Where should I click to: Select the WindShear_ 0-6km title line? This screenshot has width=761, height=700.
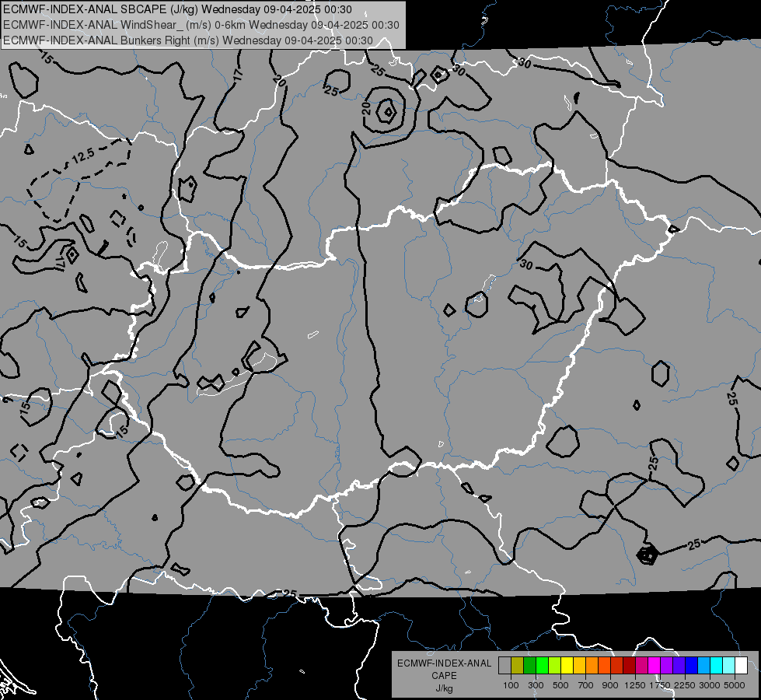coord(201,25)
